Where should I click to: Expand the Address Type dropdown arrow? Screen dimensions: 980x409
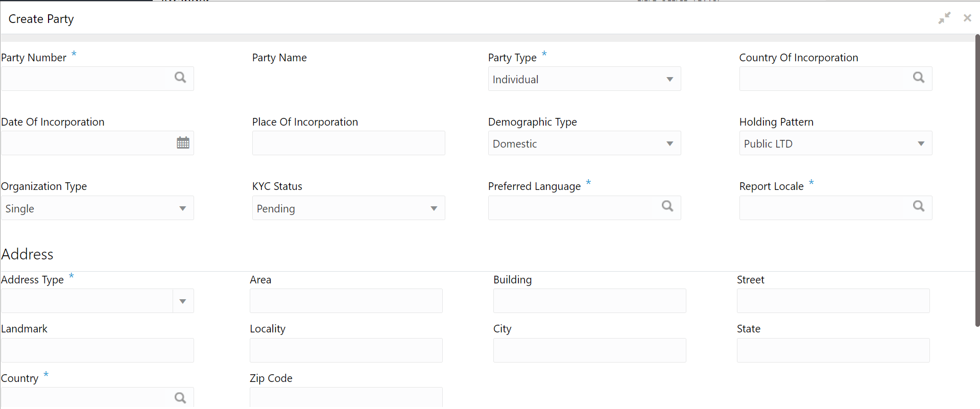click(x=183, y=301)
